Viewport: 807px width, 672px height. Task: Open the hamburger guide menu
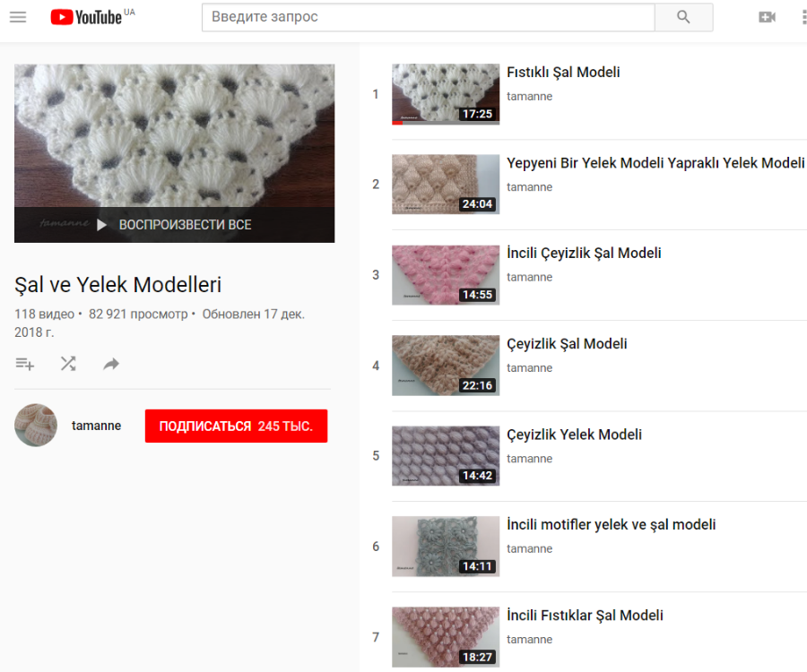click(x=18, y=17)
